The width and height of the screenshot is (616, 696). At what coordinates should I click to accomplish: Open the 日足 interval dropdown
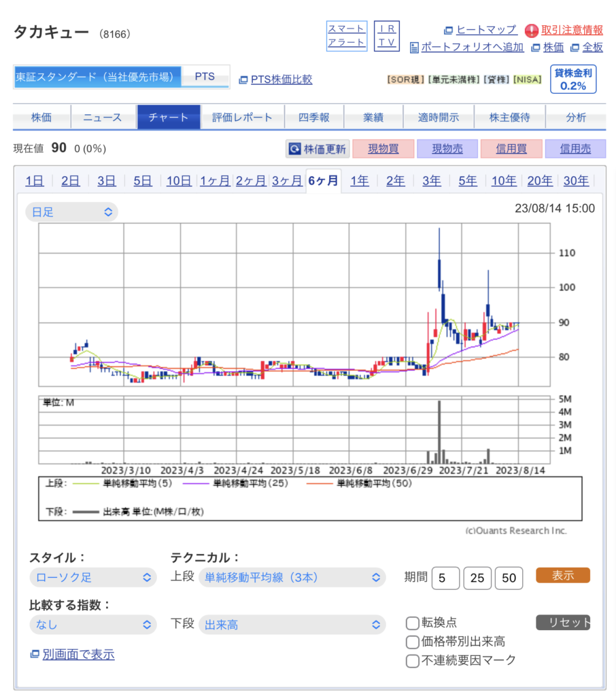point(71,212)
